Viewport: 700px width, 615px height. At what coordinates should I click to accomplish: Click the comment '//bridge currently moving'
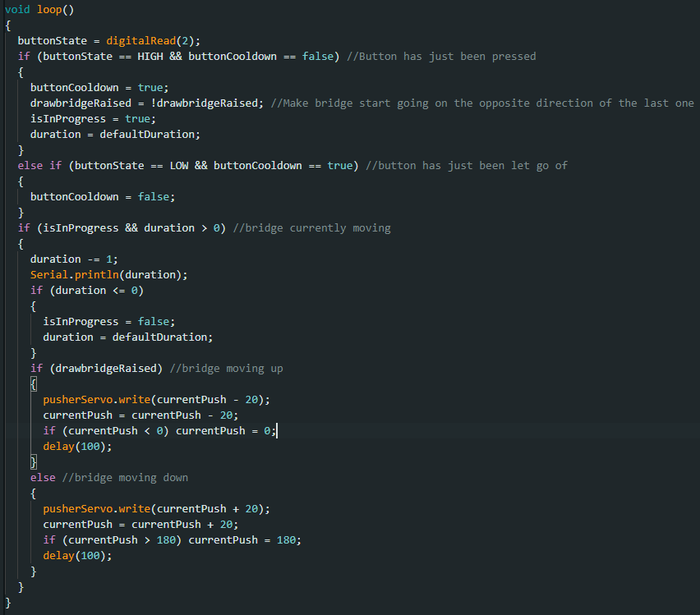point(311,228)
